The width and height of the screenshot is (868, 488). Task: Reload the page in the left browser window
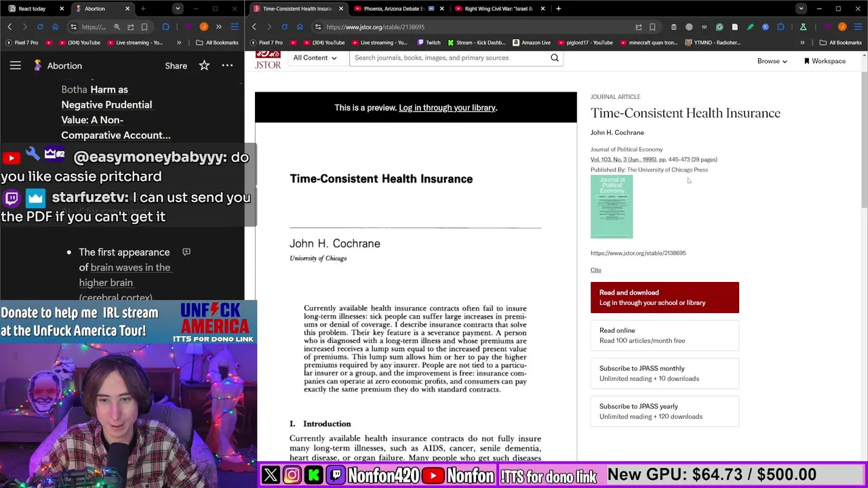[x=40, y=27]
